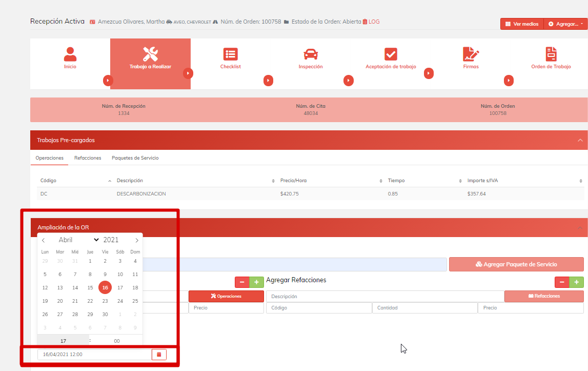This screenshot has height=371, width=588.
Task: Switch to Paquetes de Servicio tab
Action: pyautogui.click(x=135, y=158)
